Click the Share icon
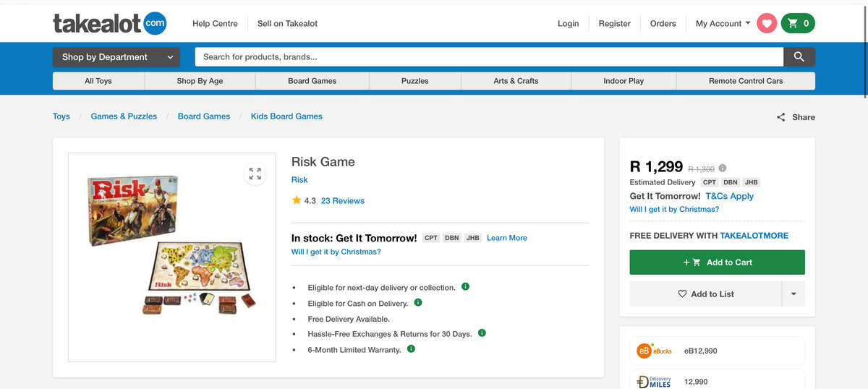The height and width of the screenshot is (389, 868). click(x=780, y=117)
